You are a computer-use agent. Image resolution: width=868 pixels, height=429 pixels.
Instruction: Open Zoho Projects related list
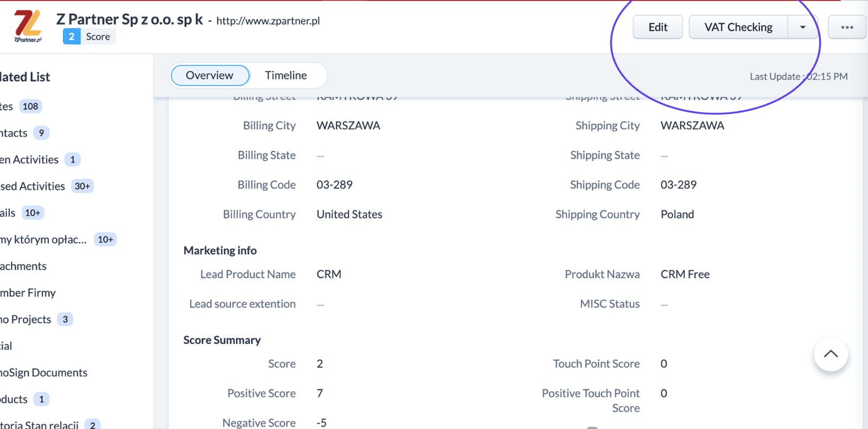click(x=36, y=319)
